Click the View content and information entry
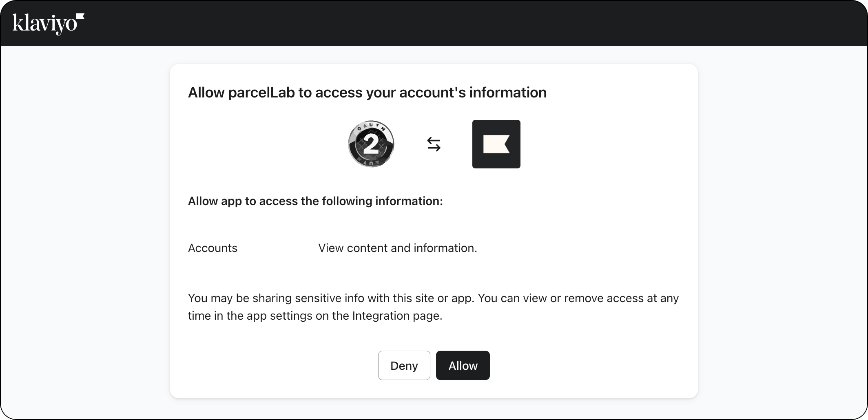 398,248
